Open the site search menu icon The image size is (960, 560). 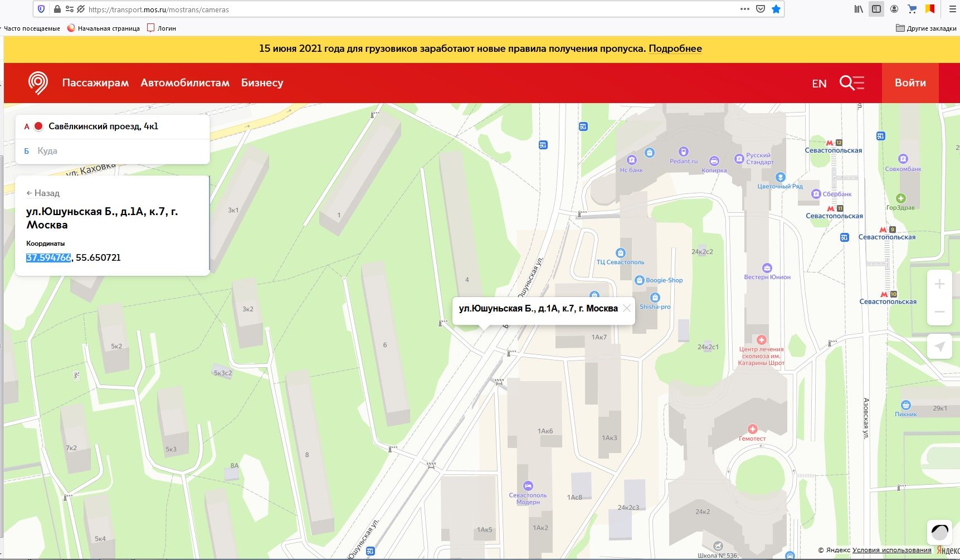pos(851,83)
